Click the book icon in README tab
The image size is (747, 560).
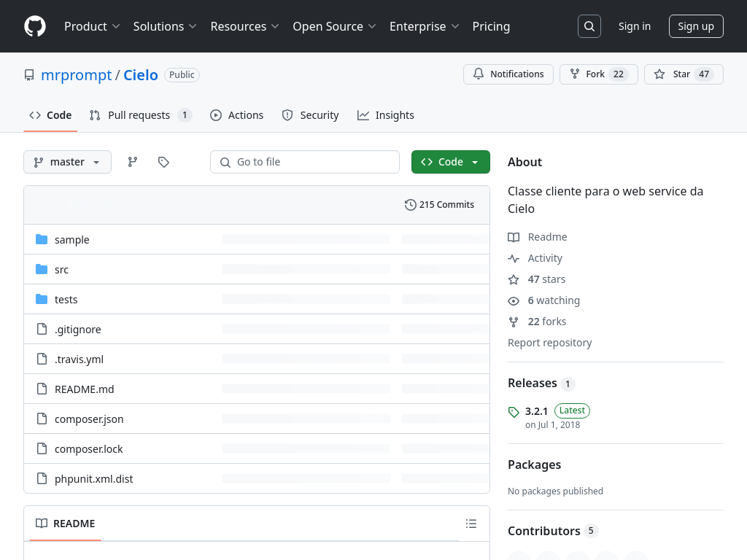coord(42,524)
